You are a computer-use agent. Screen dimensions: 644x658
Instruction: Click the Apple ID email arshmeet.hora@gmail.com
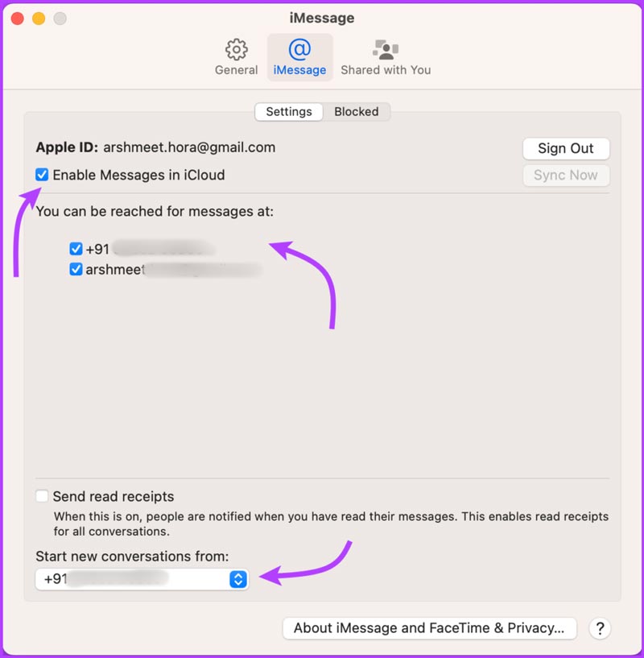tap(189, 147)
